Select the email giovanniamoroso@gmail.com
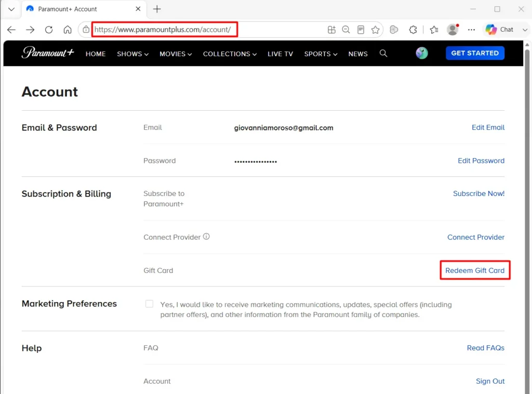Image resolution: width=532 pixels, height=394 pixels. pyautogui.click(x=284, y=128)
